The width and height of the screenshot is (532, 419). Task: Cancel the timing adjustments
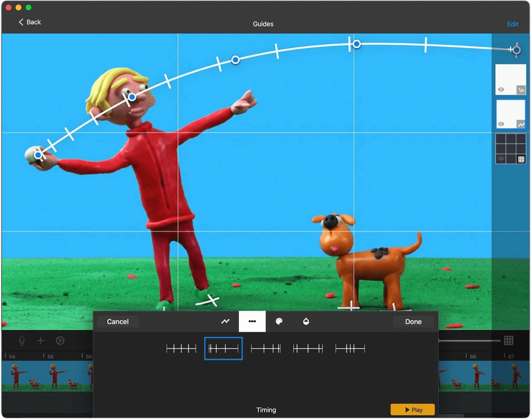point(117,322)
